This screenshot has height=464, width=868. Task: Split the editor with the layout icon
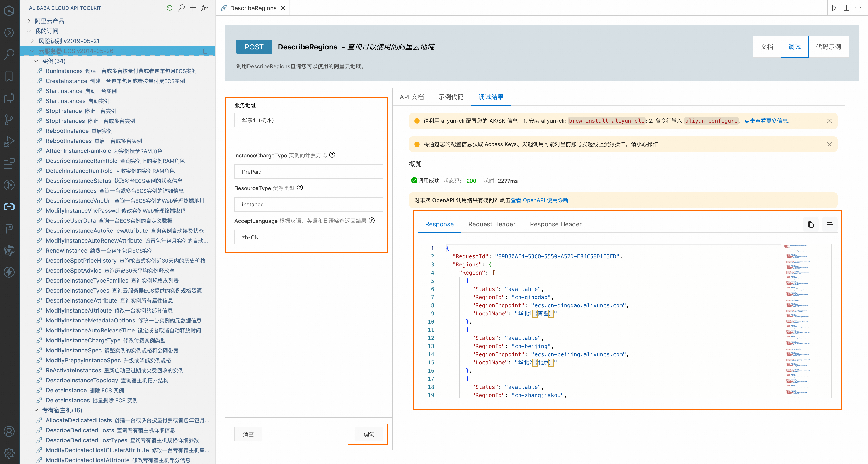tap(846, 8)
